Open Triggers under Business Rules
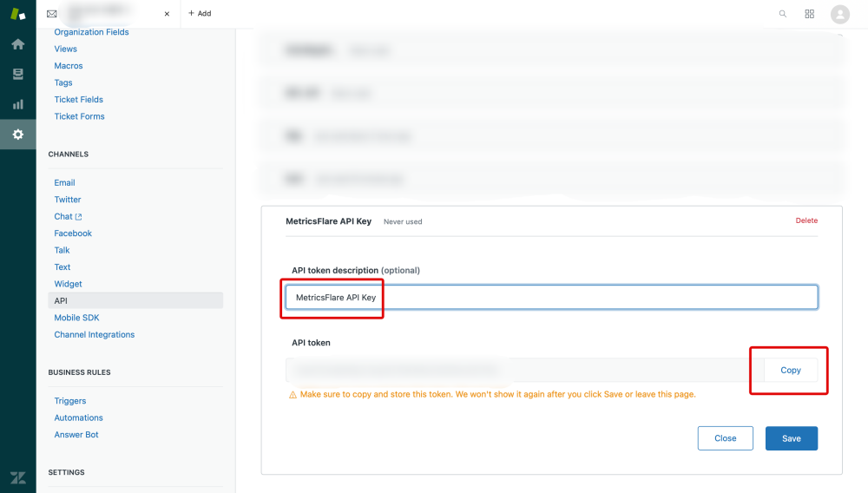This screenshot has width=868, height=493. tap(70, 401)
